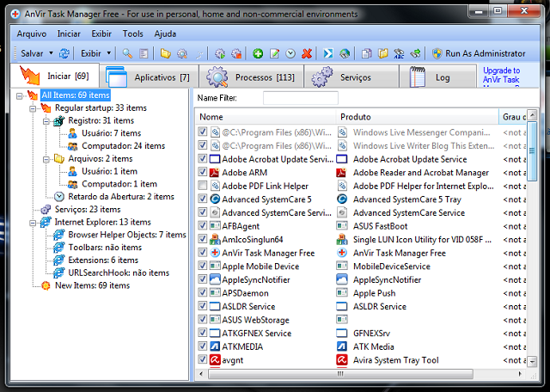Click the Upgrade to AnVir Task link
This screenshot has height=392, width=550.
click(x=501, y=75)
